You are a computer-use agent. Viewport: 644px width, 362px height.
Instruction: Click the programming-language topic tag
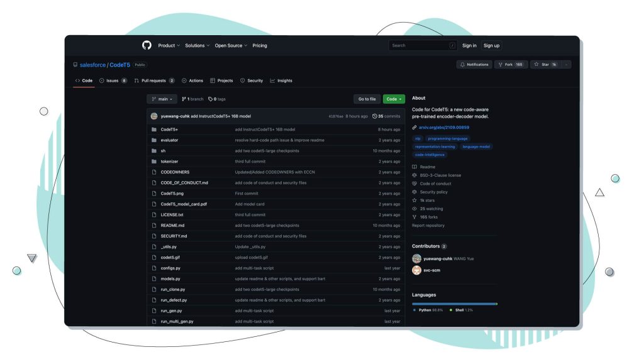coord(447,139)
